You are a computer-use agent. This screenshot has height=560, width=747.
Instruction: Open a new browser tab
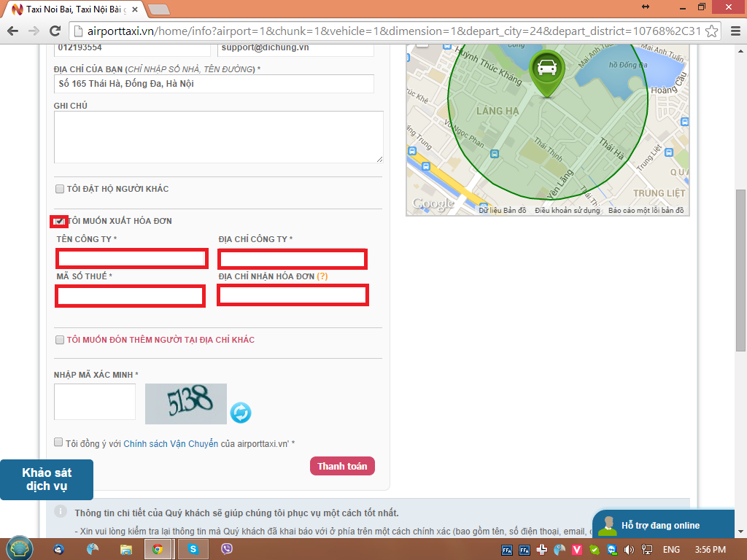[159, 9]
